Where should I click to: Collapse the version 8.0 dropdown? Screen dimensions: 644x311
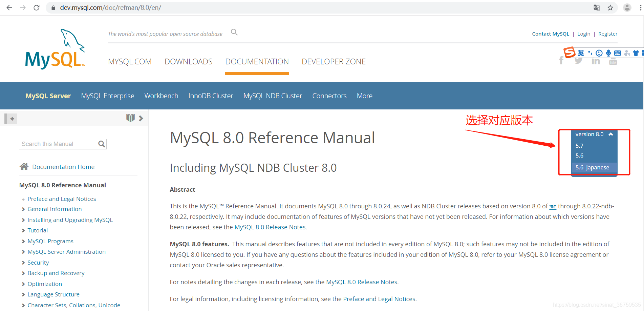point(594,134)
